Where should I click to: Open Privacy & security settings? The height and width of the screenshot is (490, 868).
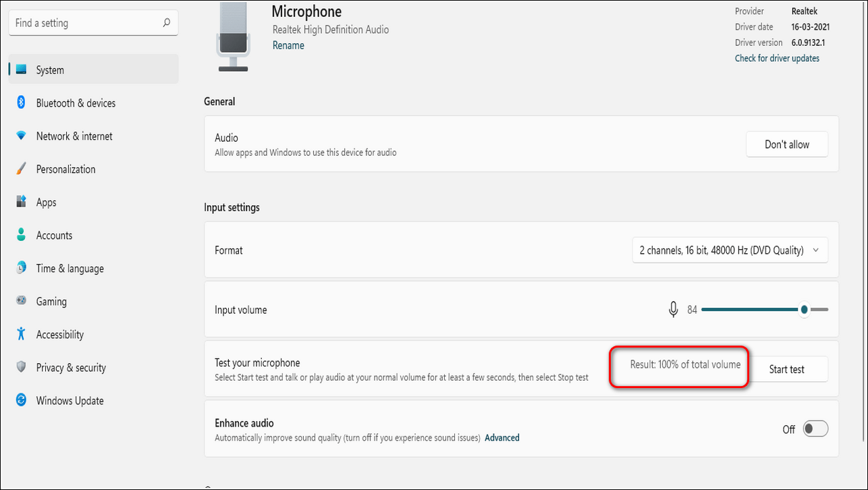[x=71, y=368]
